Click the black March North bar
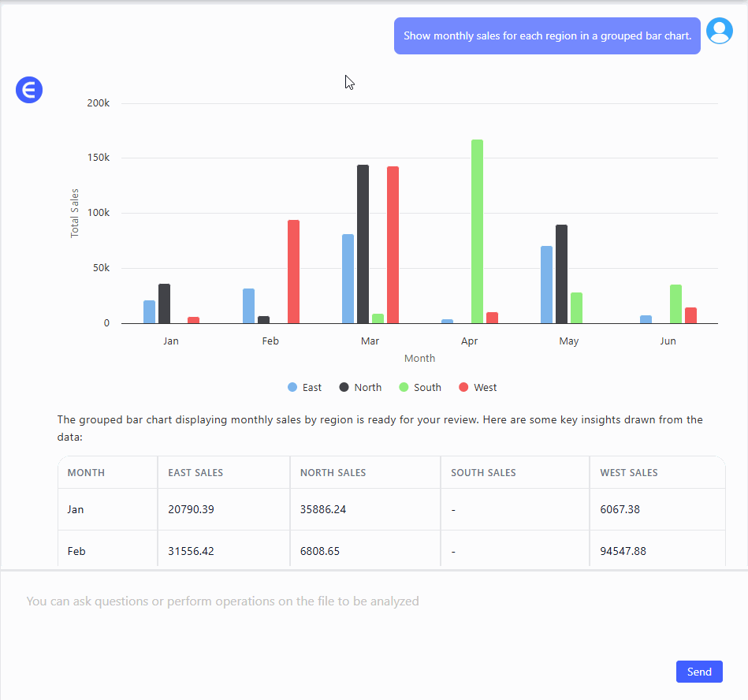Screen dimensions: 748x700 pyautogui.click(x=363, y=243)
